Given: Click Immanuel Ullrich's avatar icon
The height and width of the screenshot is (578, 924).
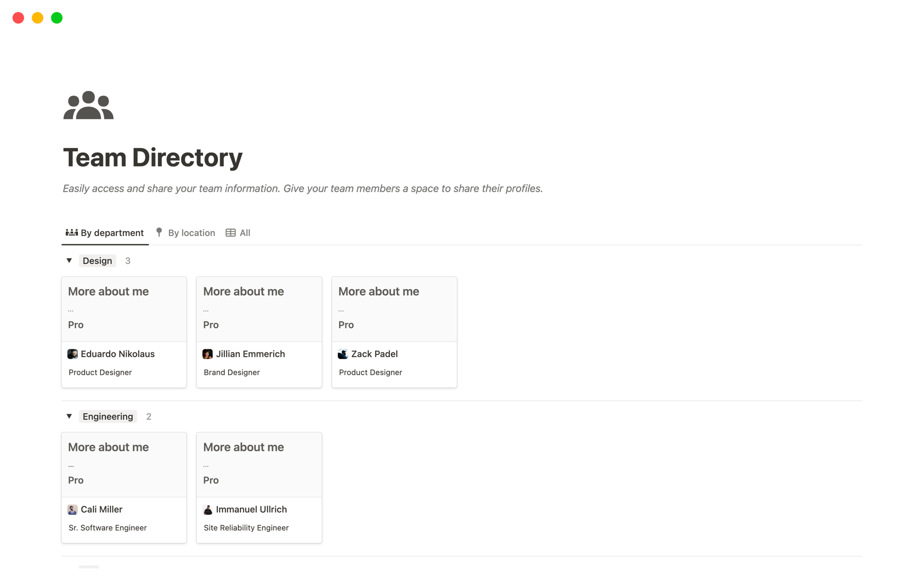Looking at the screenshot, I should [207, 510].
